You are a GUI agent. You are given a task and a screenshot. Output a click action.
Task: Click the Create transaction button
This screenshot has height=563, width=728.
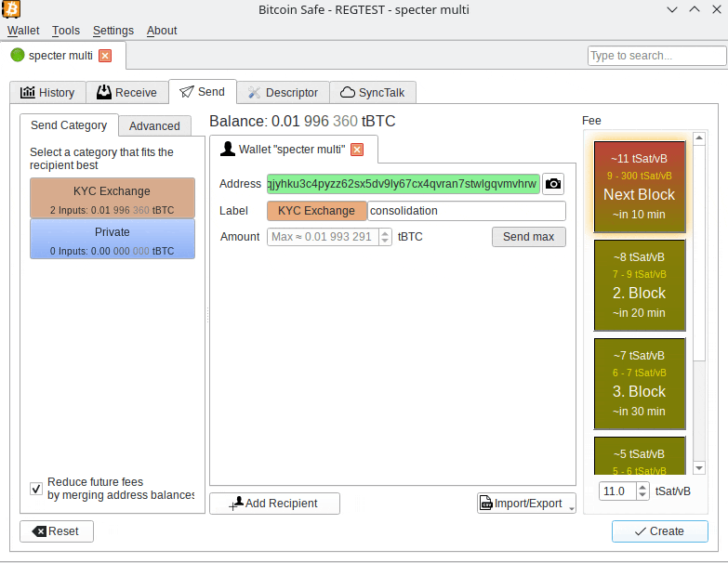660,531
